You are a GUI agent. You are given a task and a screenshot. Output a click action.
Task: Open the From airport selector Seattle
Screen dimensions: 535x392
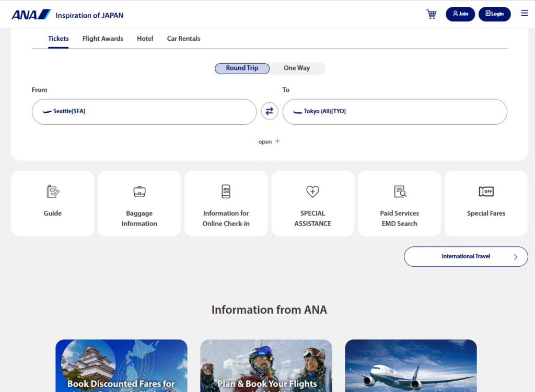(x=144, y=112)
